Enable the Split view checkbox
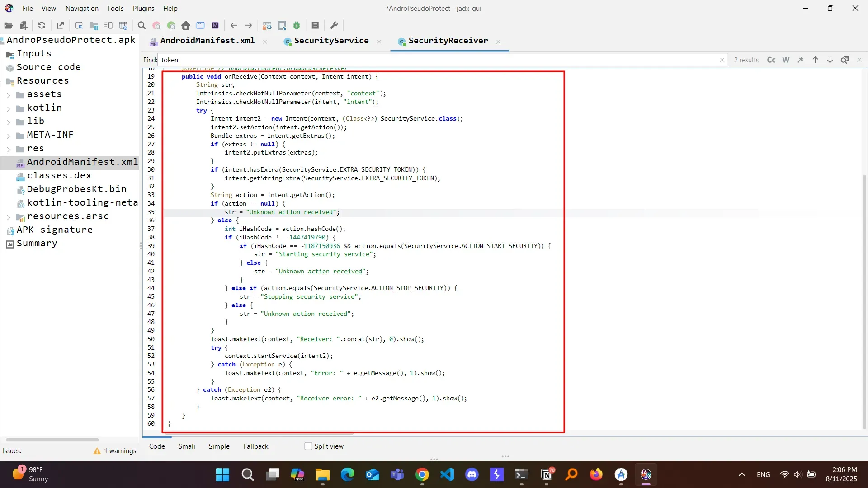 [x=308, y=446]
